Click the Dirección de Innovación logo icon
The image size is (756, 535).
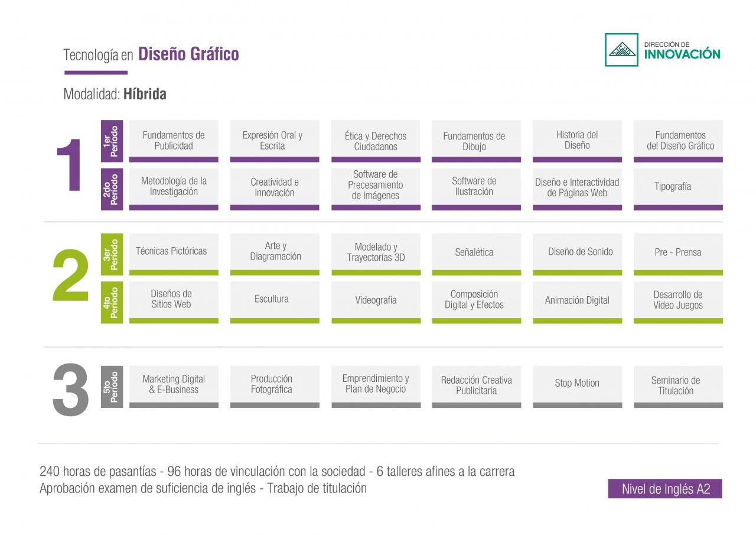[x=621, y=50]
